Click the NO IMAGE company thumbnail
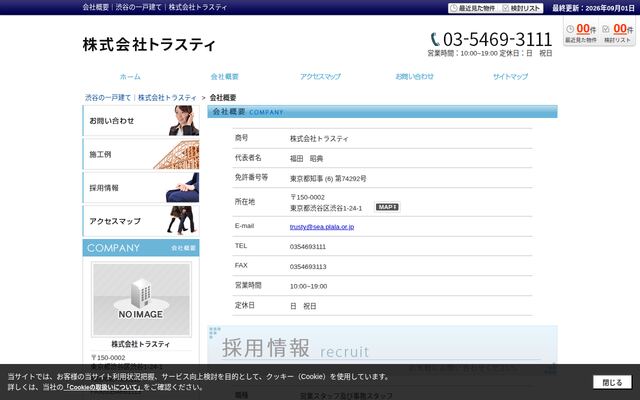640x400 pixels. [141, 299]
